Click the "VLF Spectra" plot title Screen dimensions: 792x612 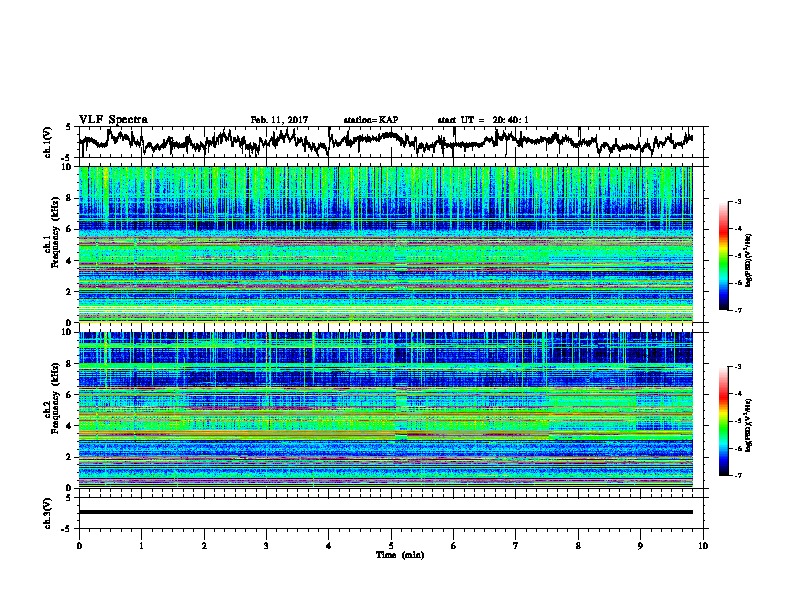[113, 120]
